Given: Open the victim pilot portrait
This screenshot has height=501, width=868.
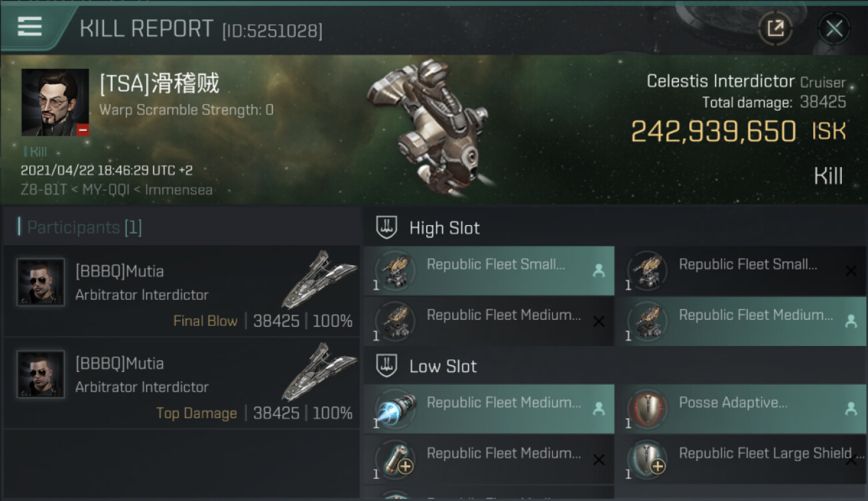Looking at the screenshot, I should pos(55,102).
